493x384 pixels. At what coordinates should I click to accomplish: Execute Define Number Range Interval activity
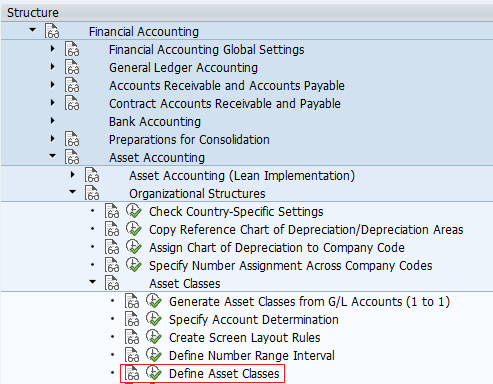tap(154, 355)
